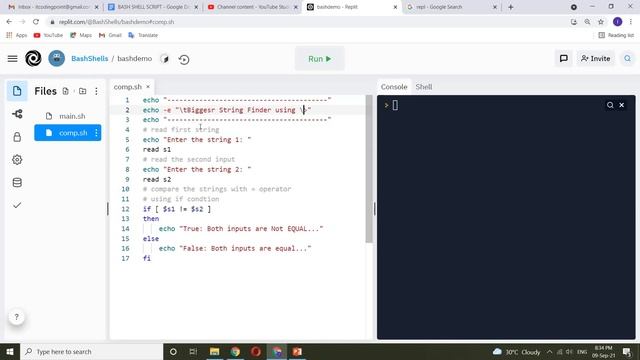Open the BashShells profile avatar
Viewport: 640px width, 360px height.
click(x=57, y=58)
